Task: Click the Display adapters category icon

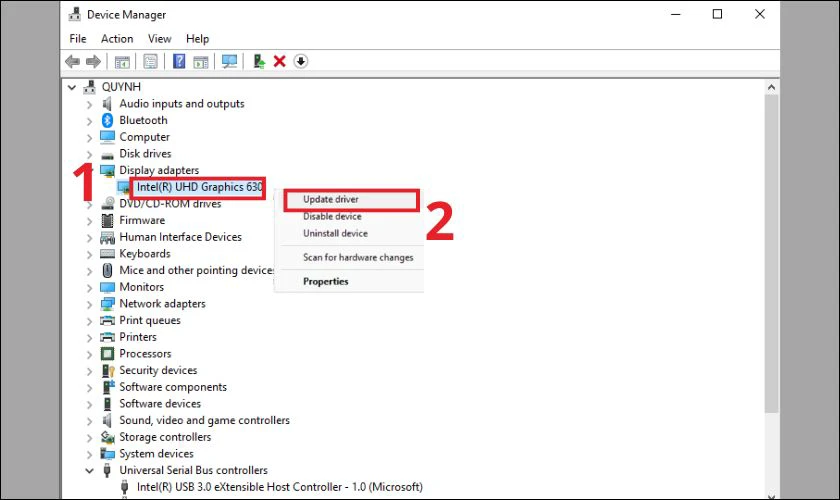Action: [x=107, y=170]
